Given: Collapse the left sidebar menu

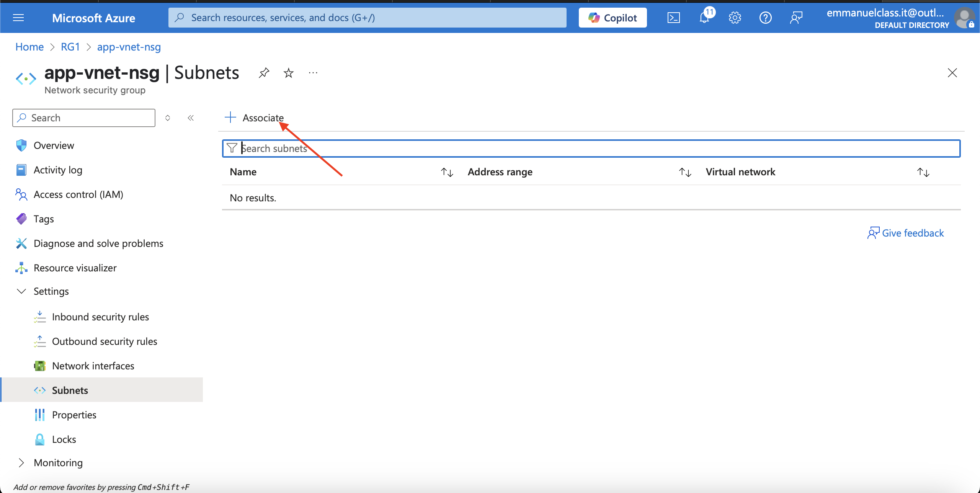Looking at the screenshot, I should (x=191, y=118).
